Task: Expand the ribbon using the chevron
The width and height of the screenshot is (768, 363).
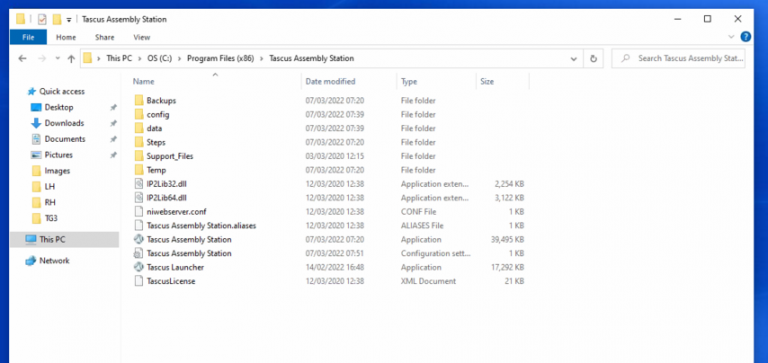Action: point(731,37)
